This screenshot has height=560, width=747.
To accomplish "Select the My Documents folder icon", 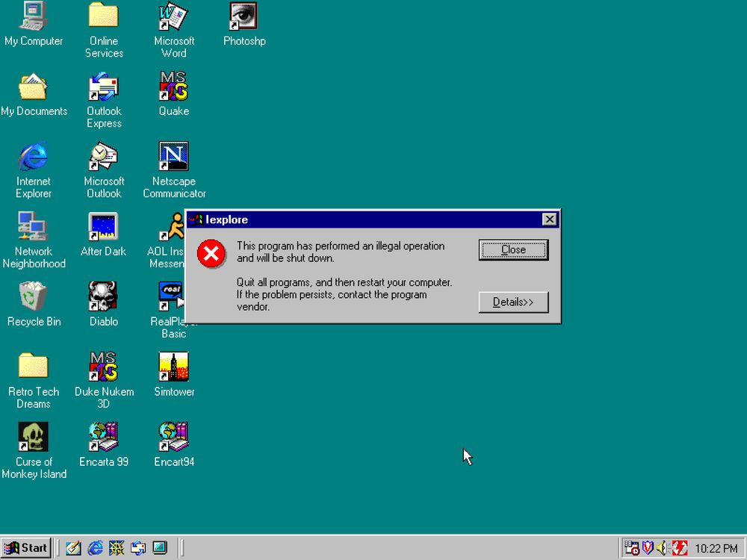I will pos(34,94).
